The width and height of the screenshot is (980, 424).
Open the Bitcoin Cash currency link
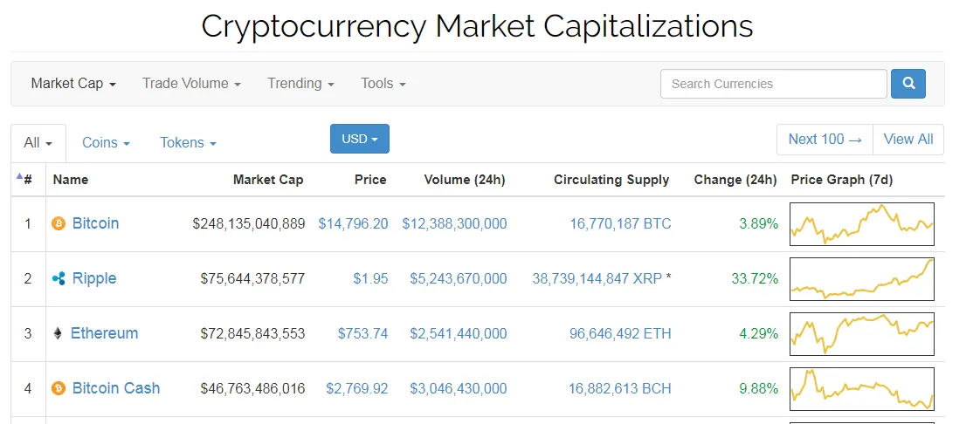coord(116,388)
